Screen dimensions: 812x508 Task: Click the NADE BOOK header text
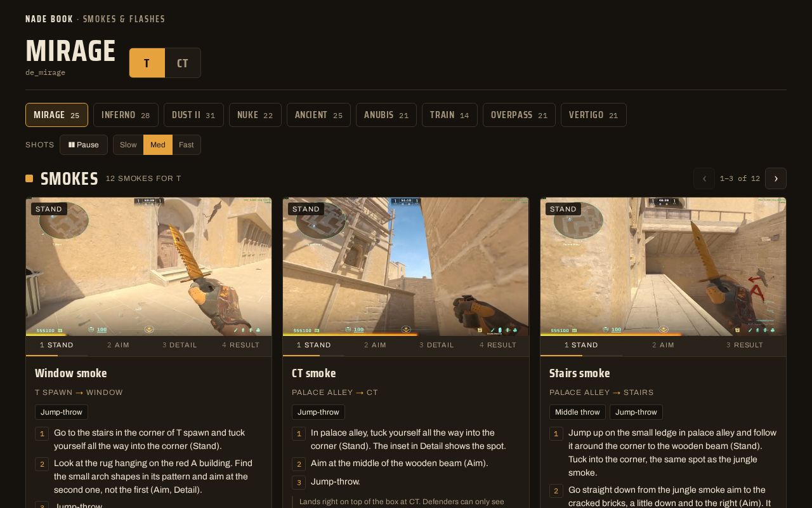pyautogui.click(x=49, y=19)
